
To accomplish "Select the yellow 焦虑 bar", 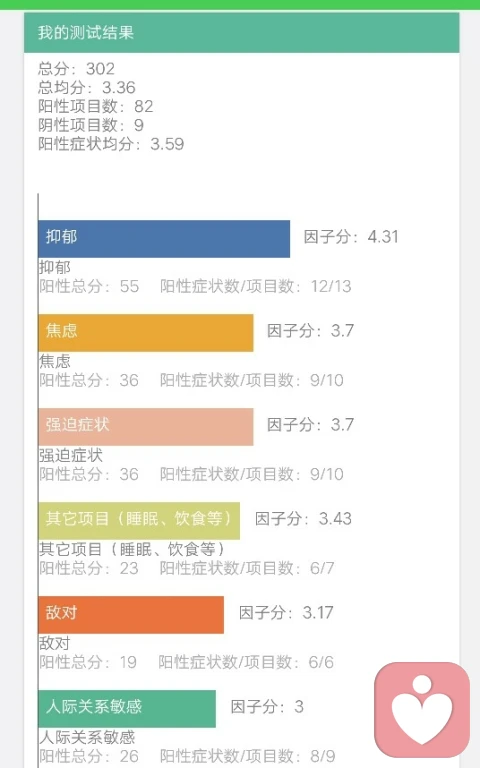I will pos(146,333).
